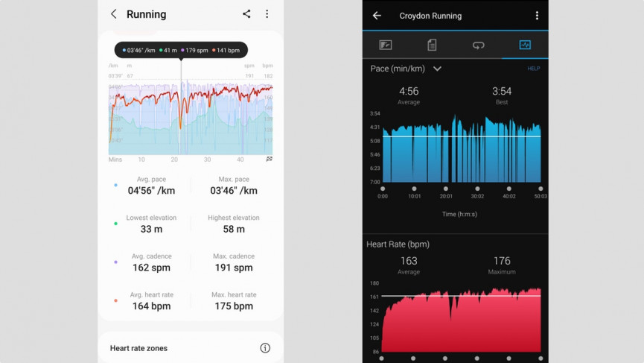Open more options on Running screen

267,14
